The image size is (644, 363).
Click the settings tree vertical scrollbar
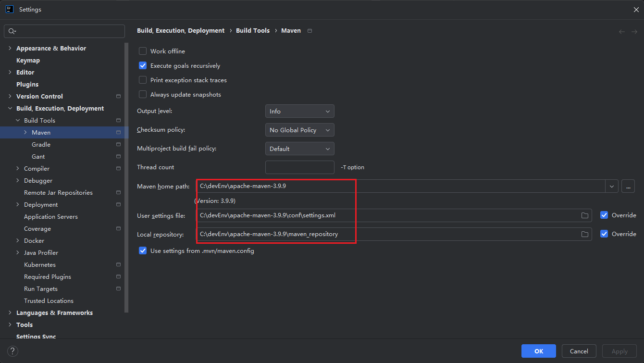click(x=127, y=178)
